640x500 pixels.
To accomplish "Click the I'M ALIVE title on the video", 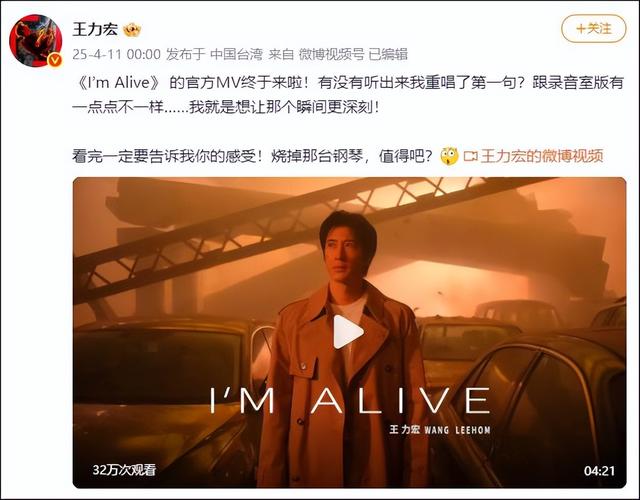I will pyautogui.click(x=350, y=400).
